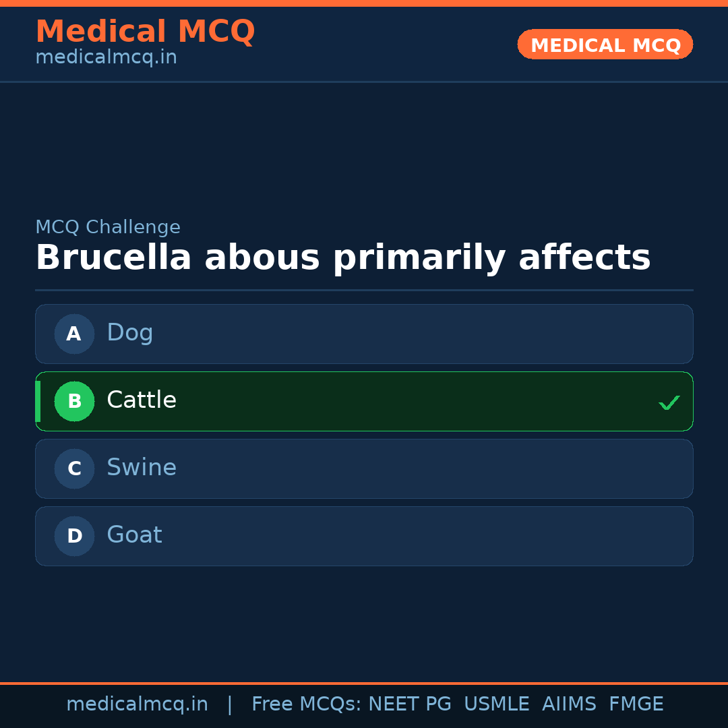728x728 pixels.
Task: Click the green checkmark on Cattle
Action: pos(669,402)
